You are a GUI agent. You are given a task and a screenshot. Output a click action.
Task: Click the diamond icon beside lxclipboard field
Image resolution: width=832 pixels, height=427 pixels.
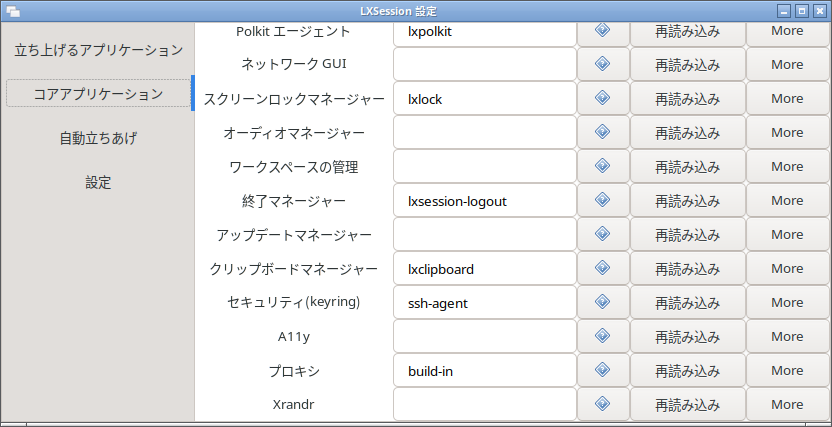pos(602,267)
